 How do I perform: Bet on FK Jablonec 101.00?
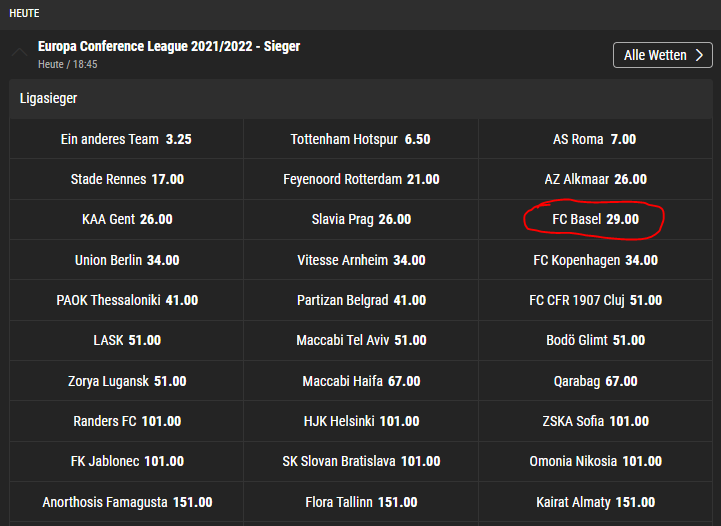click(x=126, y=461)
